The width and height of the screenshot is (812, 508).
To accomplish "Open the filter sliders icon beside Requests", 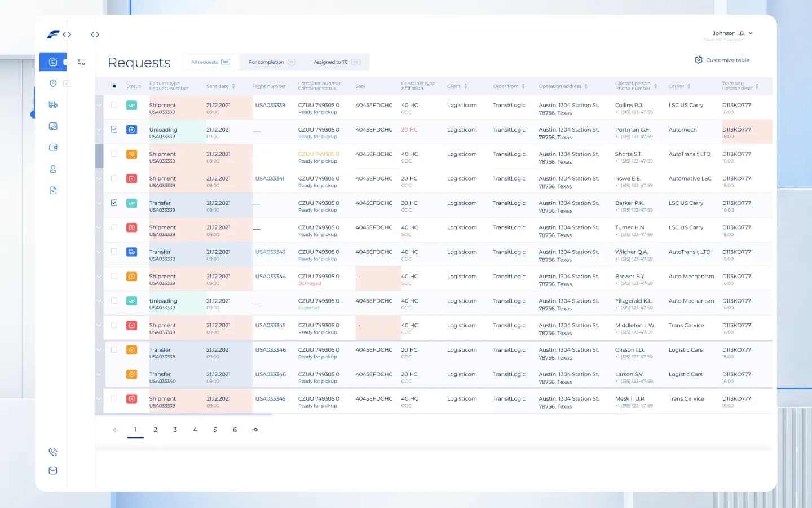I will click(x=81, y=62).
